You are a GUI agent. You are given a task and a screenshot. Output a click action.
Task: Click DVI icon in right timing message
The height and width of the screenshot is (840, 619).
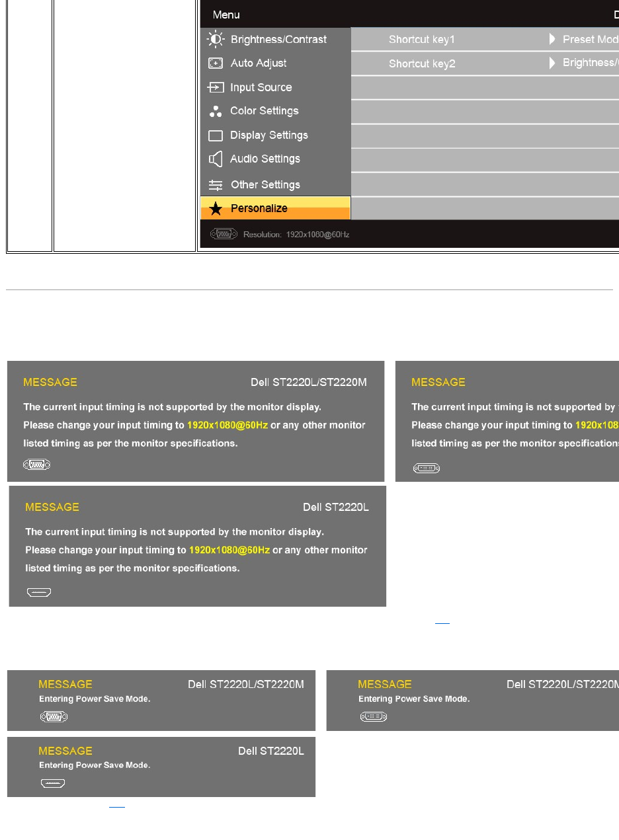coord(426,469)
